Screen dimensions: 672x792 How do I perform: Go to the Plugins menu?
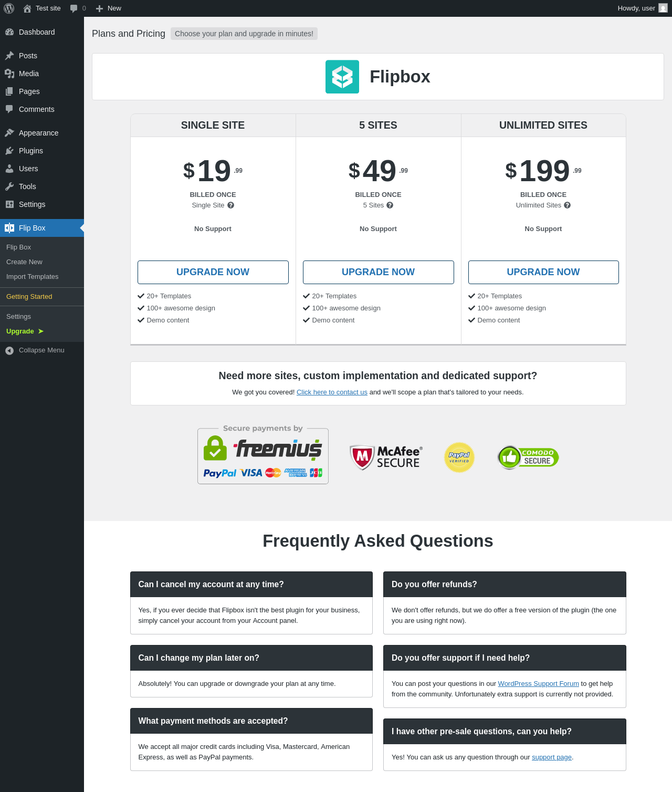click(42, 151)
